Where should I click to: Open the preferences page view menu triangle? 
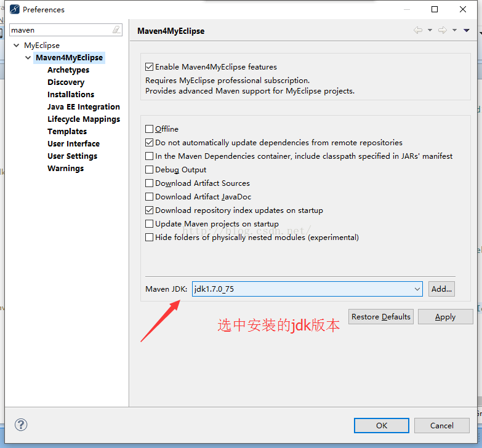pos(467,30)
